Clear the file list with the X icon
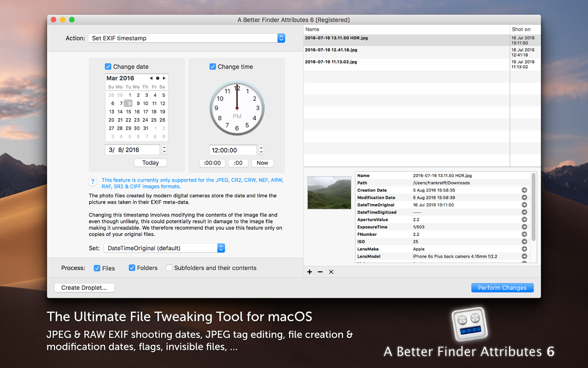588x368 pixels. 331,272
